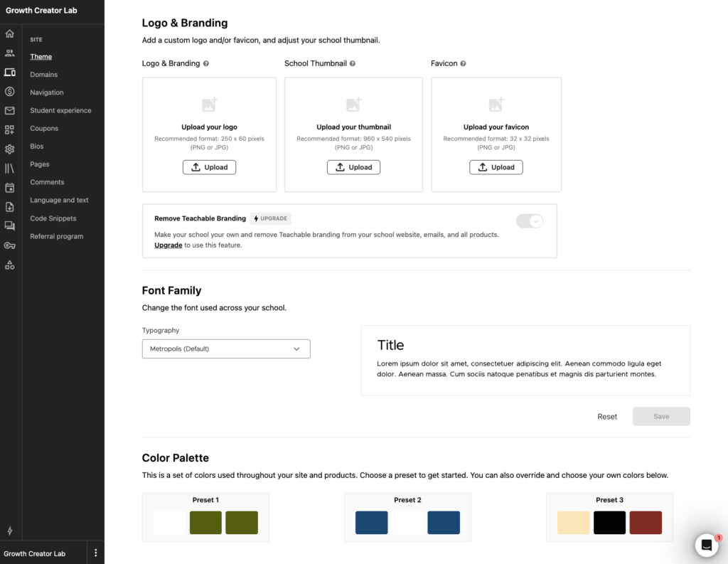The height and width of the screenshot is (564, 728).
Task: Click the Key icon in the sidebar
Action: click(10, 245)
